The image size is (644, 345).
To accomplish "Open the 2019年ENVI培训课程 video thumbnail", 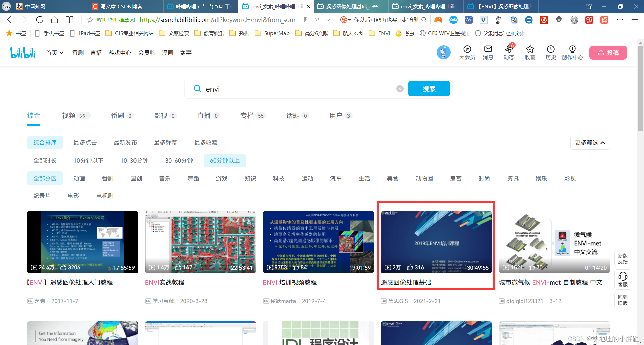I will point(436,242).
